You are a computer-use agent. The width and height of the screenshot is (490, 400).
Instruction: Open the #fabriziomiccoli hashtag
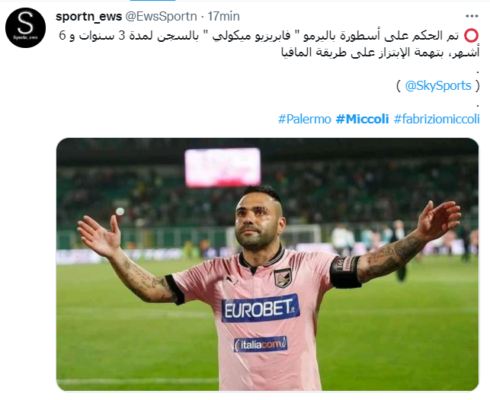point(437,119)
